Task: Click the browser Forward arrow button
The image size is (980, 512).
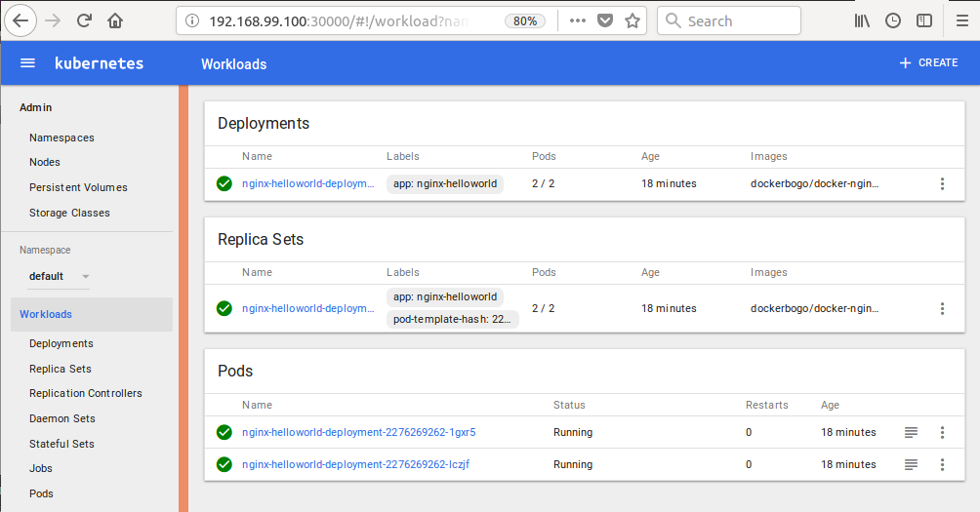Action: click(53, 20)
